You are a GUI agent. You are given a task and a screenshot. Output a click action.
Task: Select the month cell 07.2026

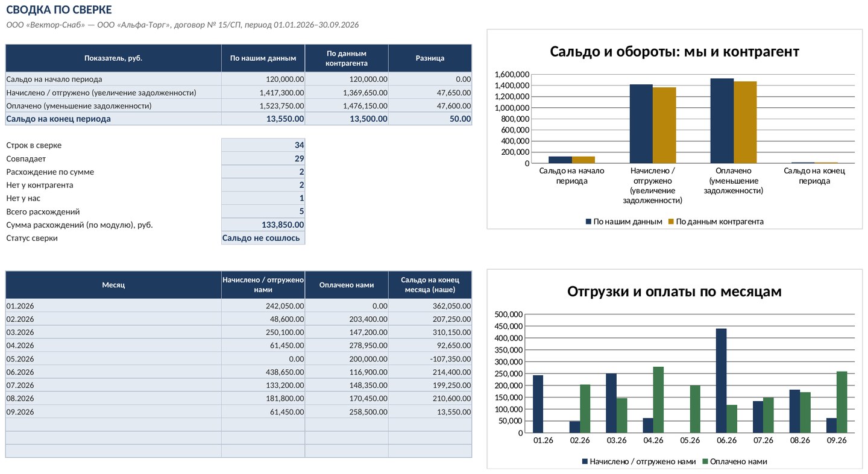pyautogui.click(x=113, y=385)
